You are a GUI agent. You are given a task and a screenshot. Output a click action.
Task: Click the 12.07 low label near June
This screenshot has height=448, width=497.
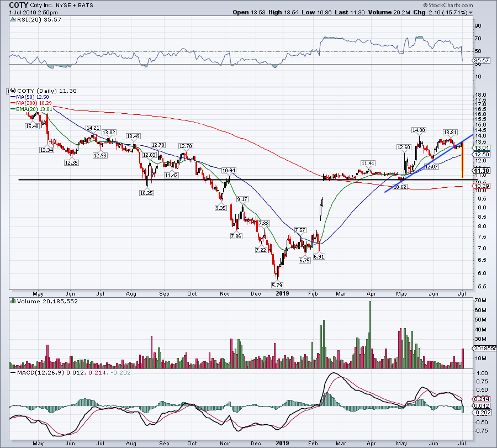(431, 166)
